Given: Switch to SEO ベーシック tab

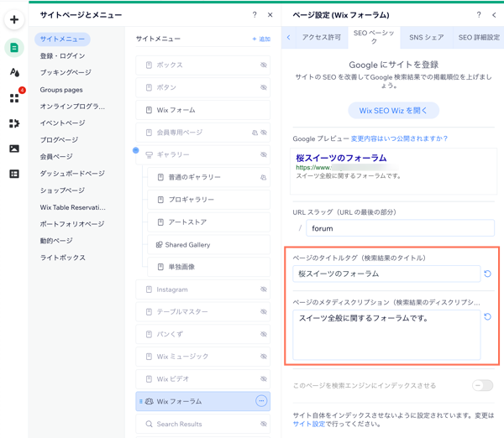Looking at the screenshot, I should (x=374, y=37).
